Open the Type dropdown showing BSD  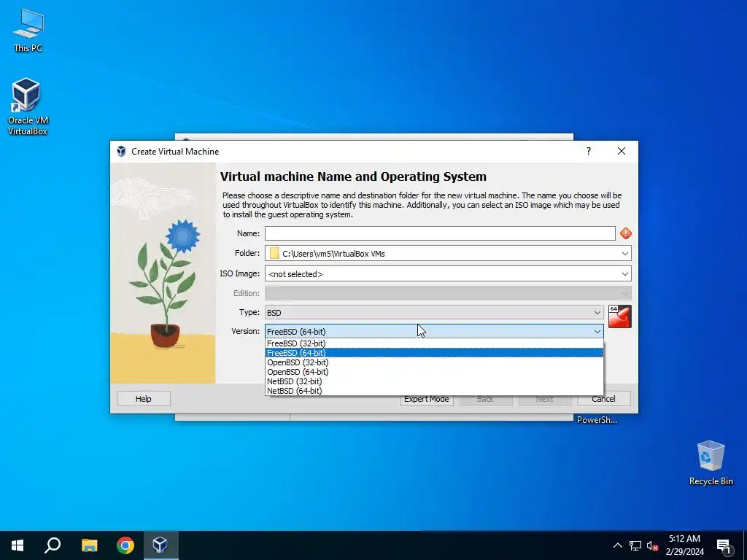coord(434,312)
